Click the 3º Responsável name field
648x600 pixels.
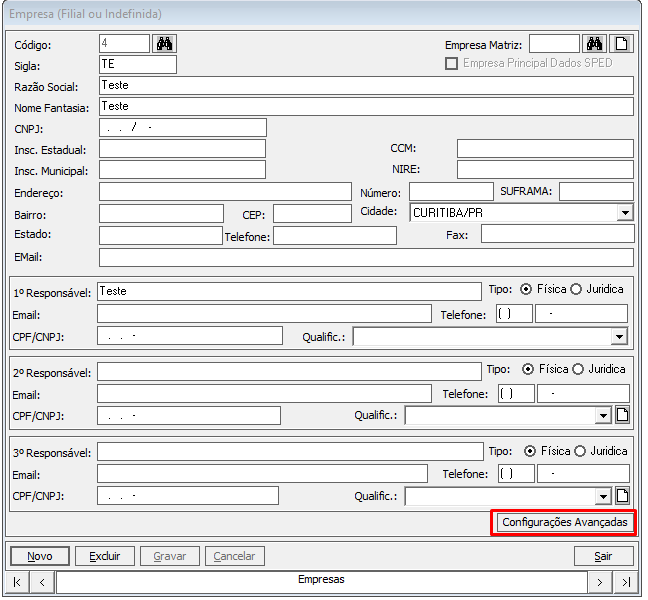291,452
